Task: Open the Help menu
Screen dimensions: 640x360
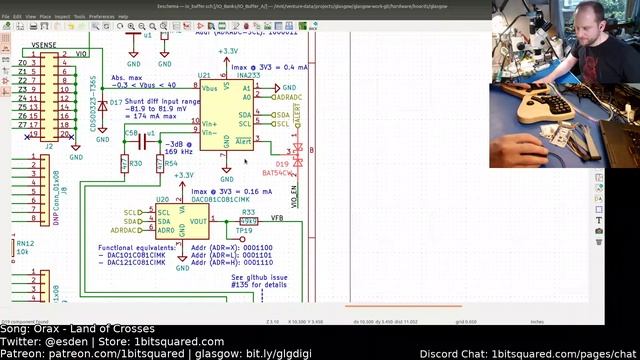Action: pyautogui.click(x=123, y=17)
